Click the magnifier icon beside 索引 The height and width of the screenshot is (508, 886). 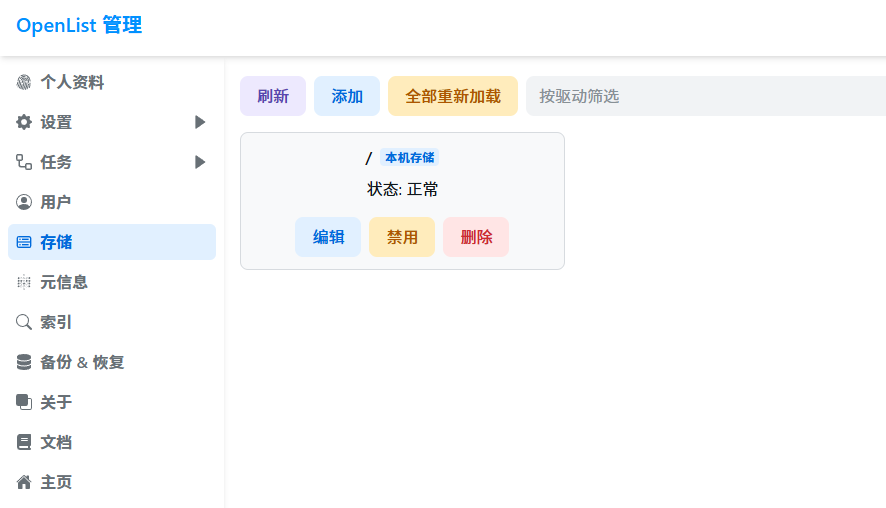tap(24, 322)
